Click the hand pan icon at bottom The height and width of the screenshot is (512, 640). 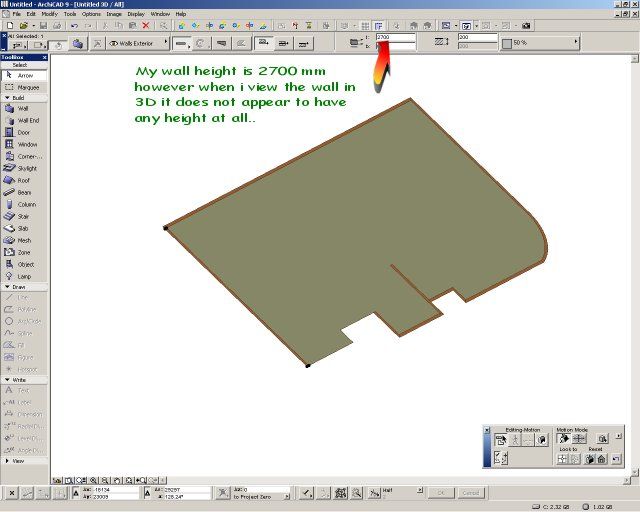click(117, 481)
